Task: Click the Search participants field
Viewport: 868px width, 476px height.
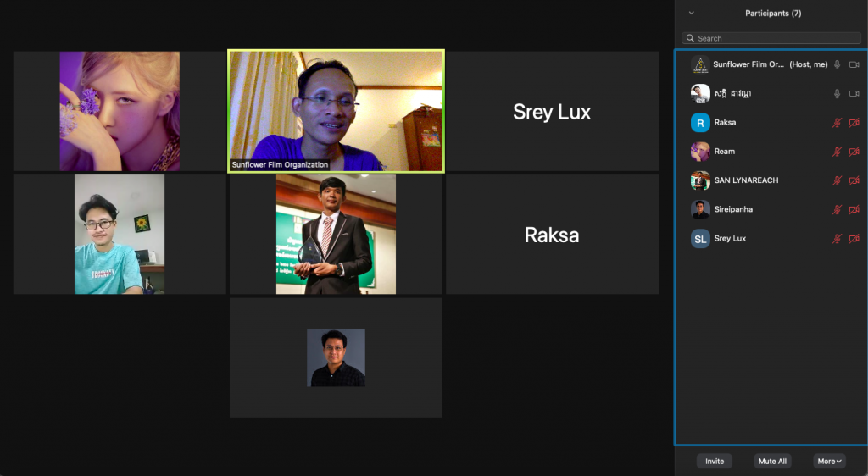Action: pyautogui.click(x=771, y=38)
